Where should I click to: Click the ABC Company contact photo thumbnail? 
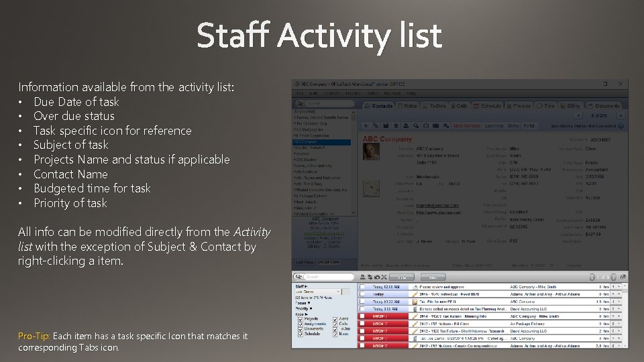pos(371,152)
